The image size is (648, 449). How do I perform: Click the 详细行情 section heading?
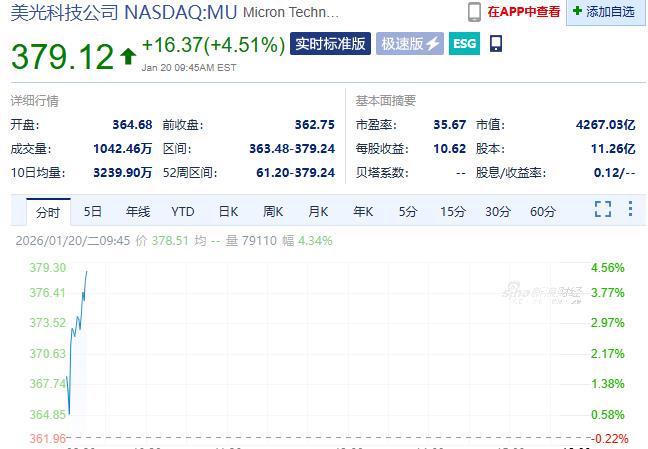pos(35,101)
